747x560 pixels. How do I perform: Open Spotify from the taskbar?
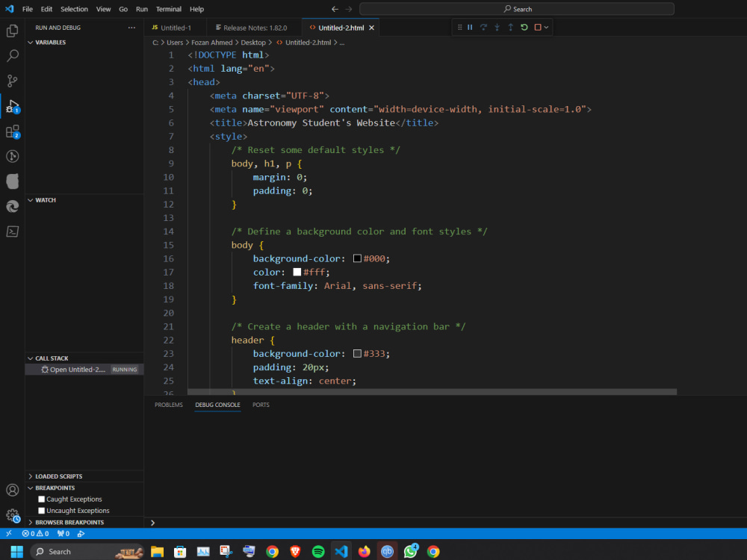point(318,552)
